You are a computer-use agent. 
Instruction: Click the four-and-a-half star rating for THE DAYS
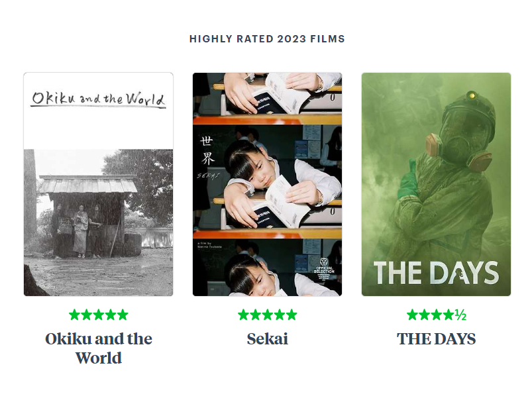(x=437, y=315)
